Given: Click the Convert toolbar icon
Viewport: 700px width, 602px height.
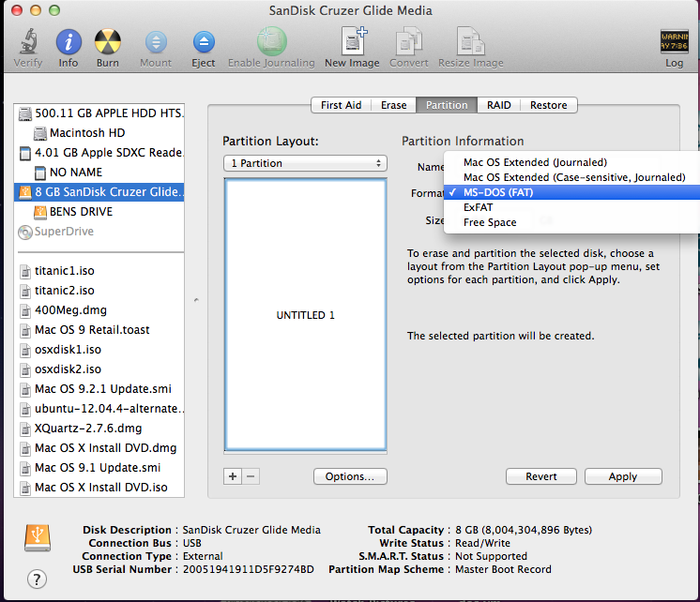Looking at the screenshot, I should pyautogui.click(x=408, y=41).
